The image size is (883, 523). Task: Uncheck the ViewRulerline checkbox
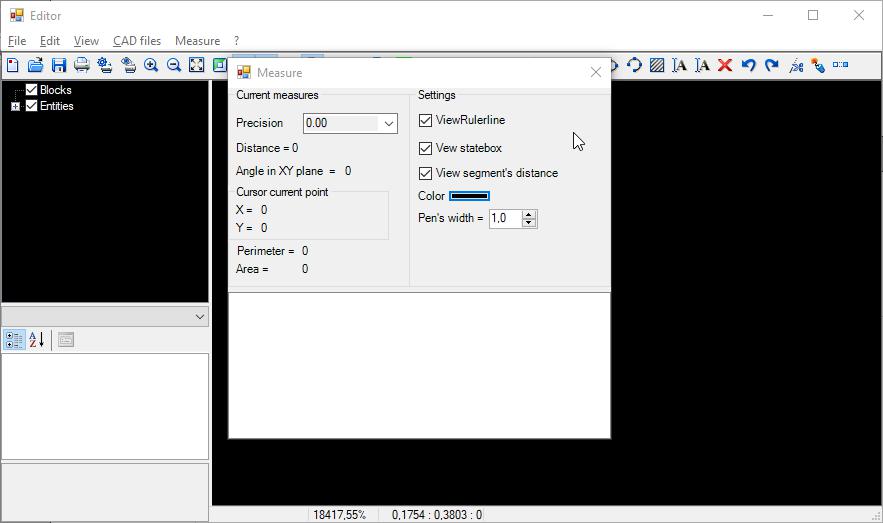pyautogui.click(x=426, y=120)
